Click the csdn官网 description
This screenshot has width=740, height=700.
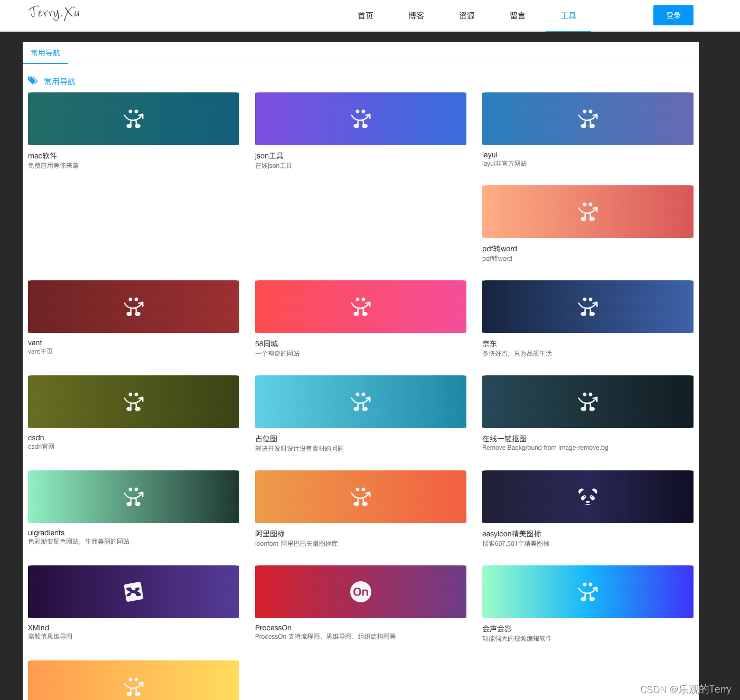pos(41,447)
